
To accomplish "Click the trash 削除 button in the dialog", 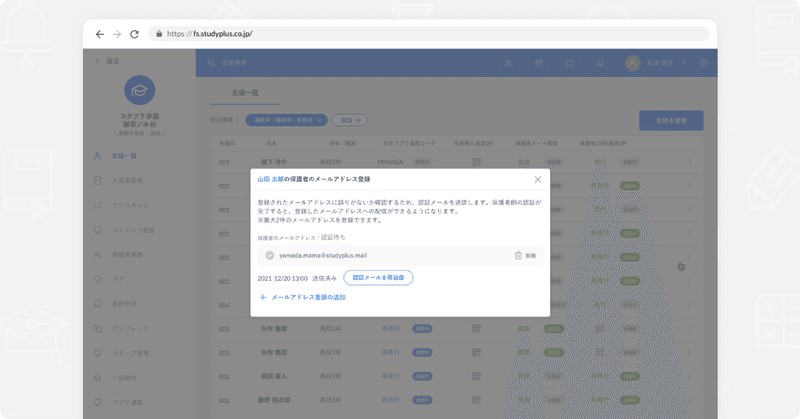I will [526, 256].
